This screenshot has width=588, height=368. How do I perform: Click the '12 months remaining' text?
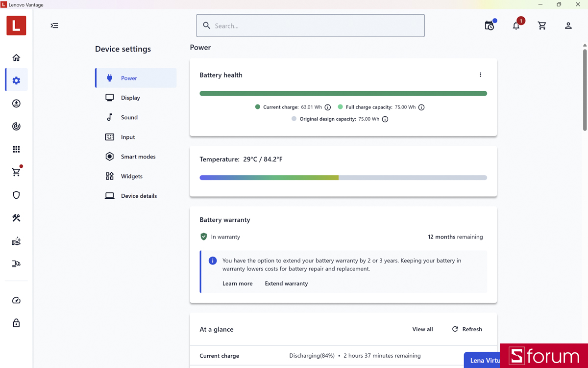(x=455, y=237)
